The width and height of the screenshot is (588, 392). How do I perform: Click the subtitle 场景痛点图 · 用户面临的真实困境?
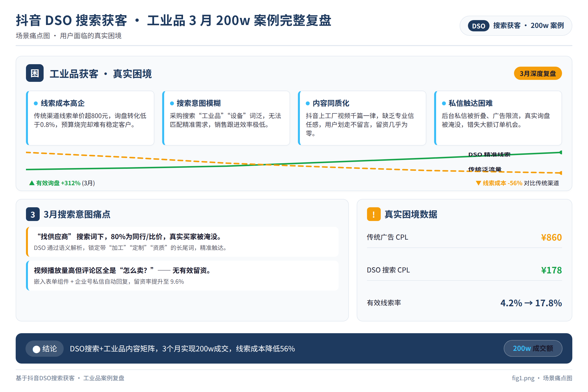[x=69, y=36]
